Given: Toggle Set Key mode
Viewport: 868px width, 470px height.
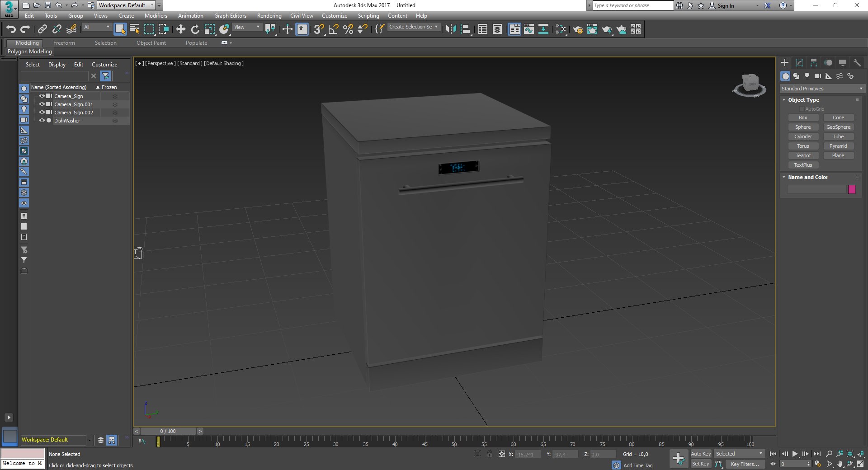Looking at the screenshot, I should point(701,464).
